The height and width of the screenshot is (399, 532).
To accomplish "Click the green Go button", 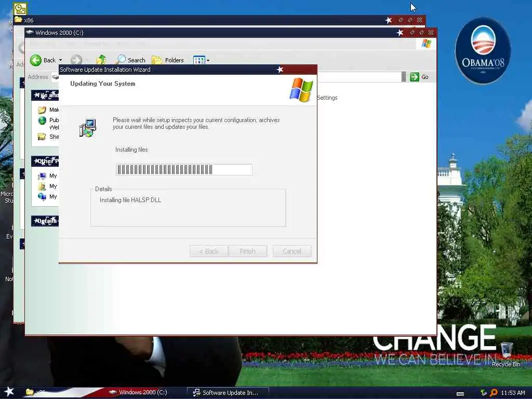I will 419,77.
